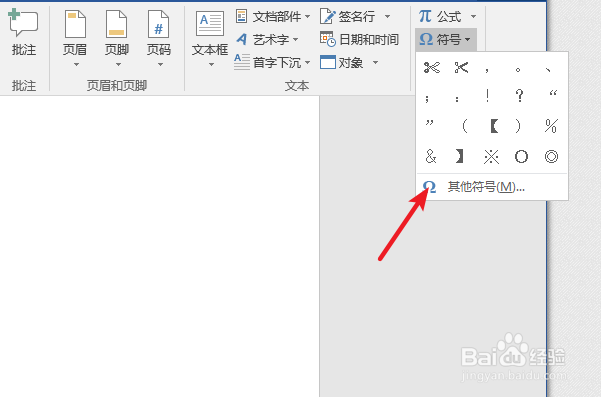This screenshot has width=601, height=397.
Task: Expand the 签名行 dropdown arrow
Action: point(387,16)
